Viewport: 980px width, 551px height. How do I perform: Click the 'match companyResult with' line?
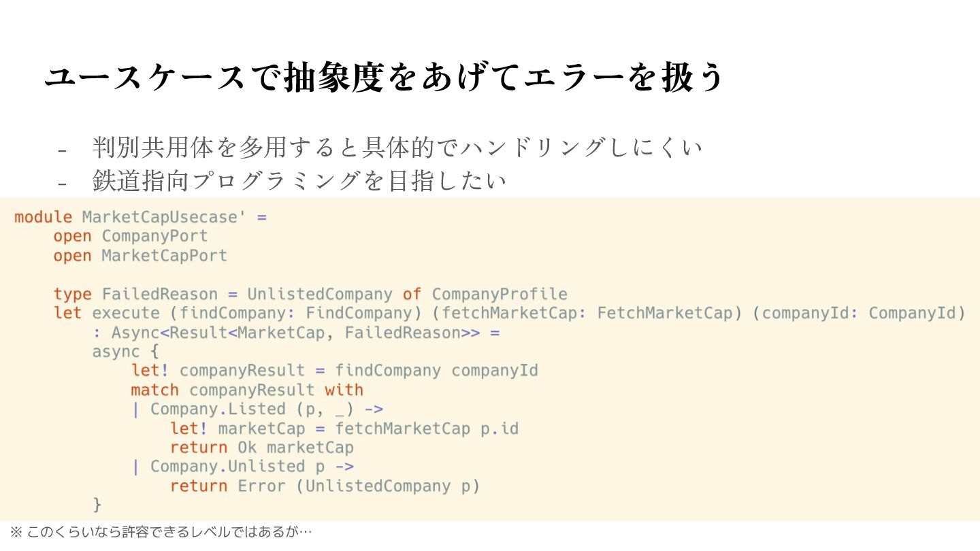click(247, 390)
